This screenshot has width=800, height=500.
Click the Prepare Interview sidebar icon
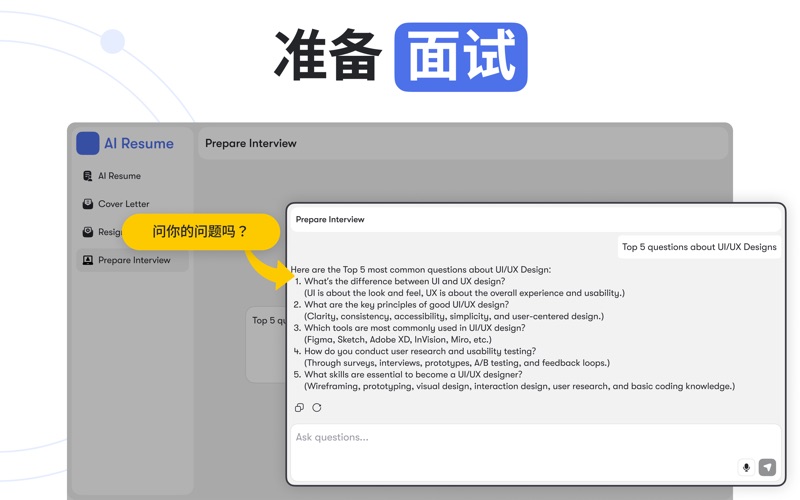click(x=88, y=260)
